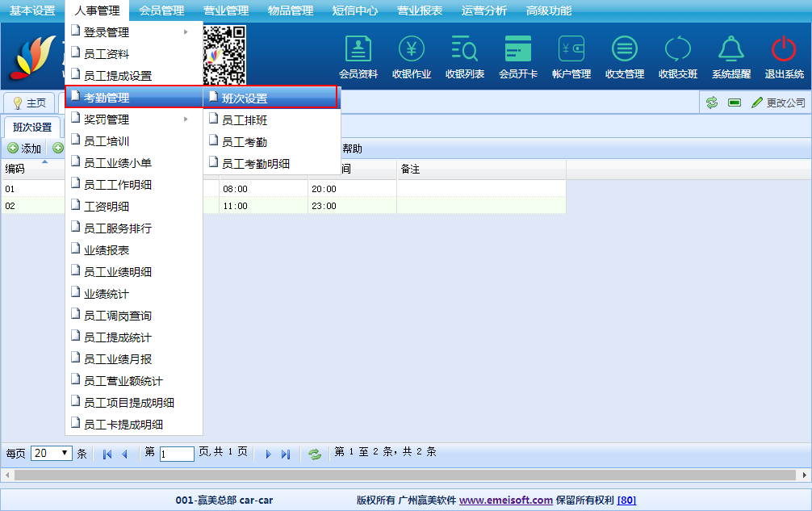Open the www.emeisoft.com link

[x=506, y=500]
